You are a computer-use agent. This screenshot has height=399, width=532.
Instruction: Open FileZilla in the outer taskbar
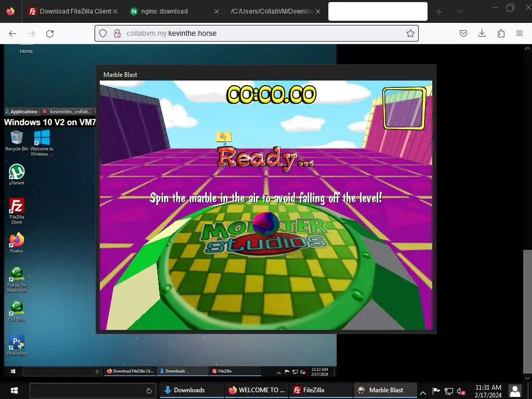321,390
